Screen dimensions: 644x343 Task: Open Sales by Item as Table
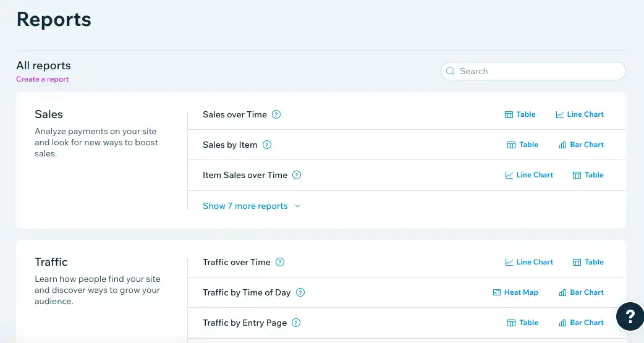point(522,145)
